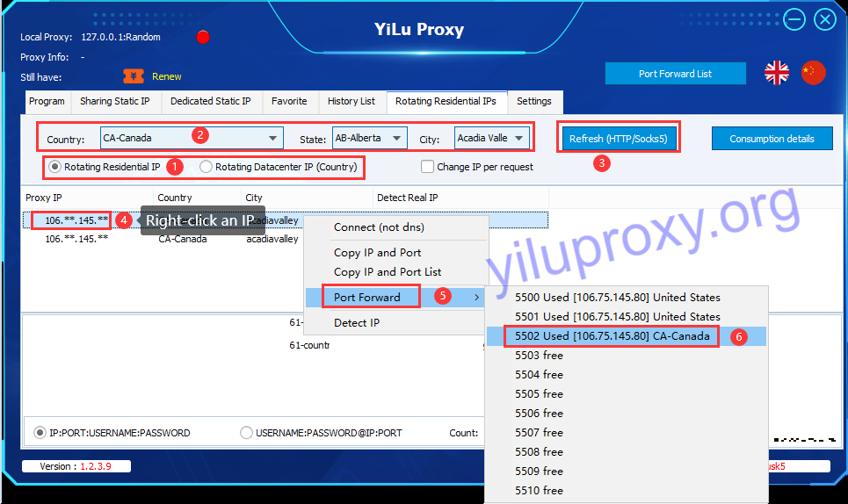
Task: Open the Dedicated Static IP tab
Action: (211, 102)
